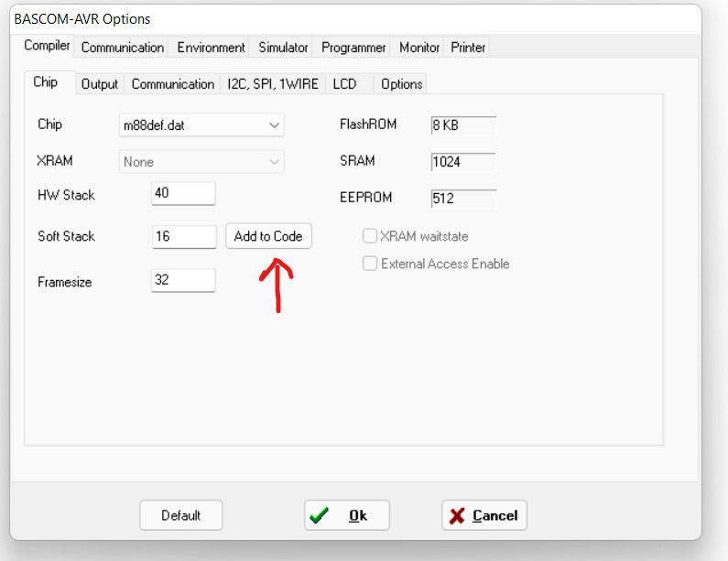Click the HW Stack label
Viewport: 728px width, 561px height.
pyautogui.click(x=66, y=195)
